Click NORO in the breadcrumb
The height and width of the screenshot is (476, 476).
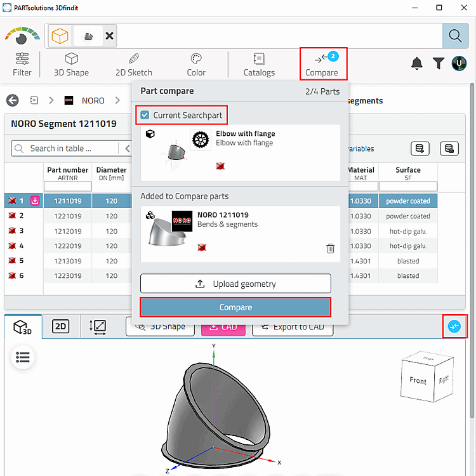pos(93,100)
